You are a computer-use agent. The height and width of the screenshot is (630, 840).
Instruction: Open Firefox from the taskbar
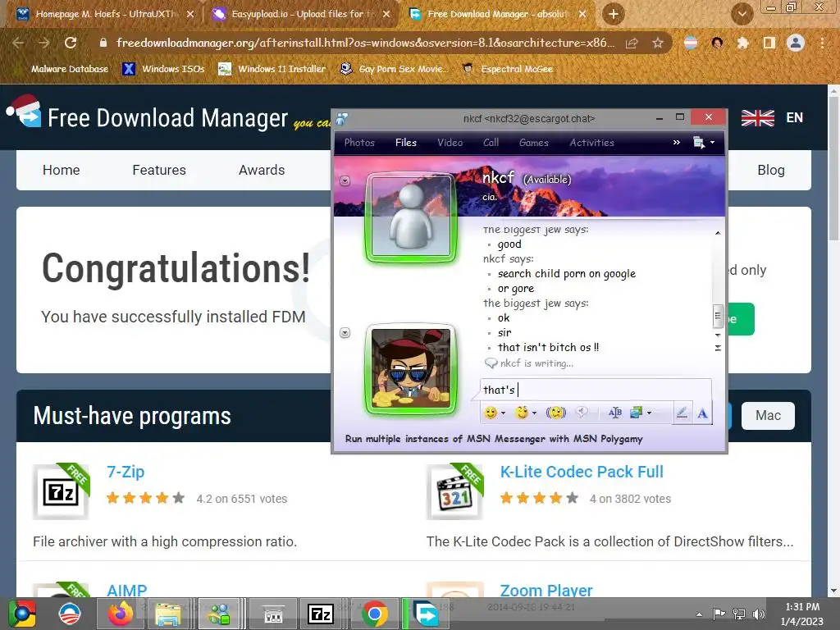pyautogui.click(x=121, y=614)
